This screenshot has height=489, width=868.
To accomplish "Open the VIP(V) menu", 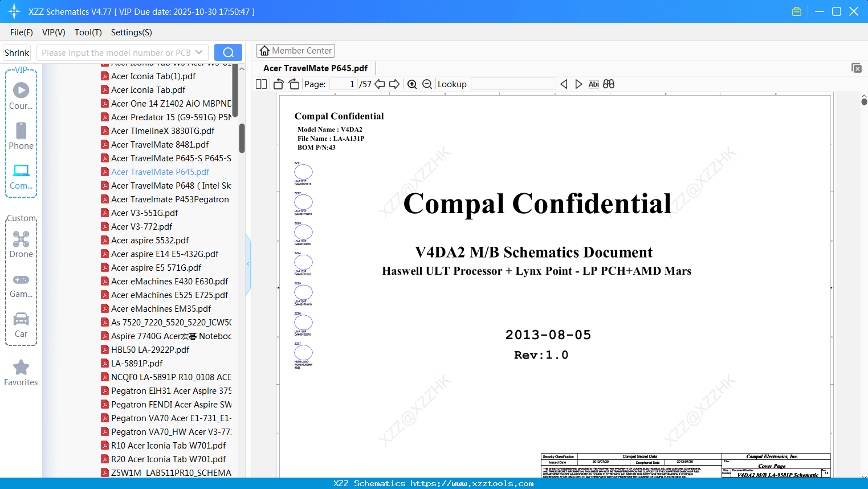I will tap(54, 32).
